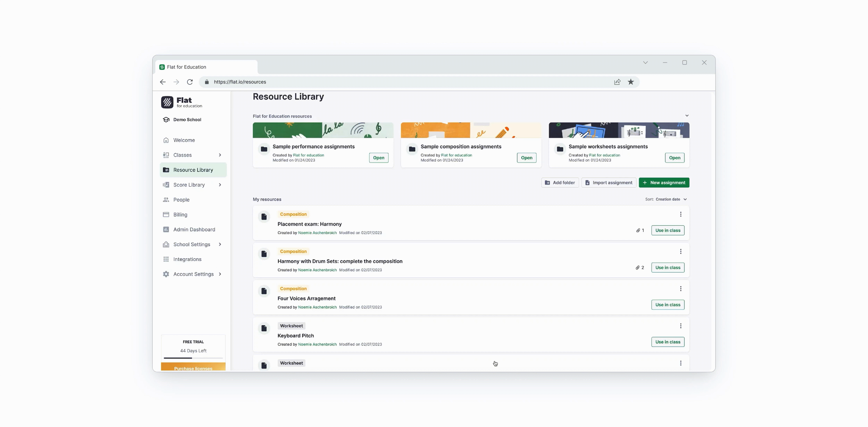Expand the Account Settings submenu chevron
868x427 pixels.
pyautogui.click(x=220, y=274)
